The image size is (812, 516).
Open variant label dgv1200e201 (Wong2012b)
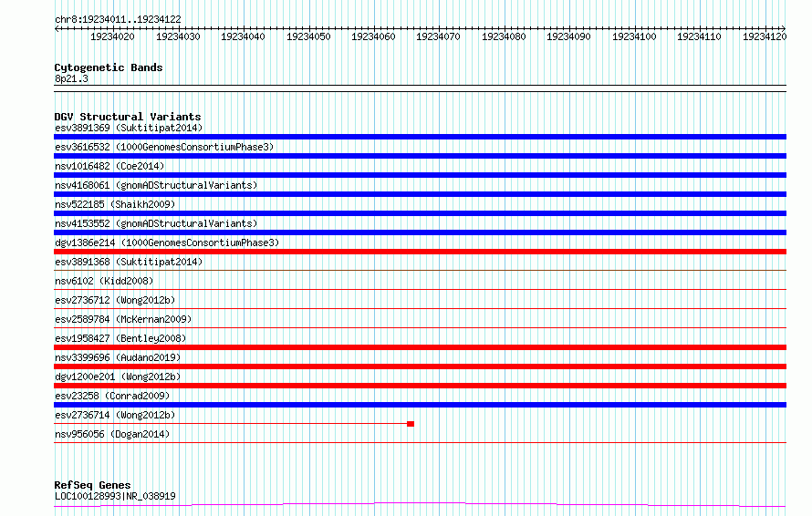pos(118,377)
